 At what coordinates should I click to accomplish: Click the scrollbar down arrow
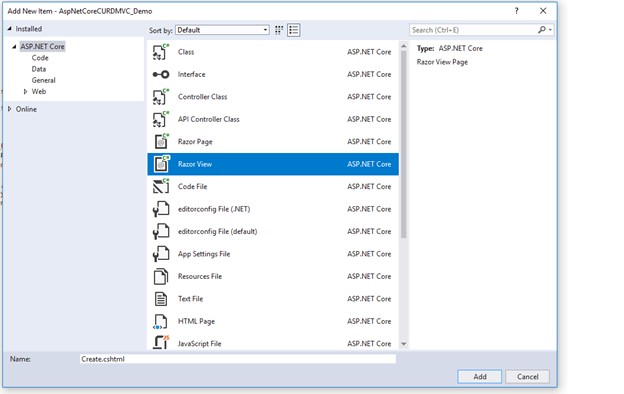(404, 344)
